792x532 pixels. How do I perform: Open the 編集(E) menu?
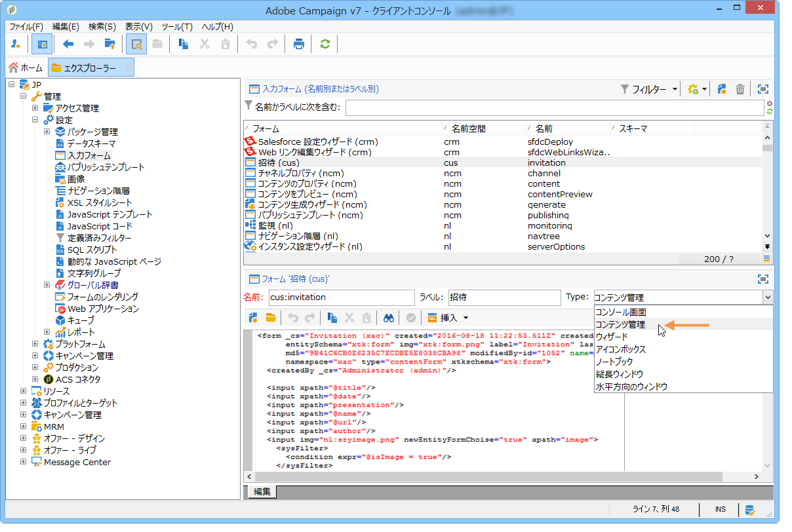[x=66, y=27]
